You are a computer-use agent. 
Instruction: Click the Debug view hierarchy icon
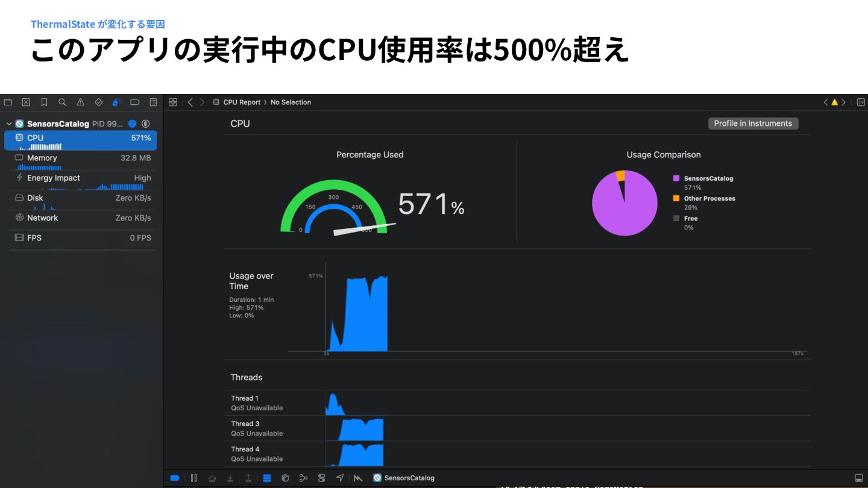click(285, 478)
